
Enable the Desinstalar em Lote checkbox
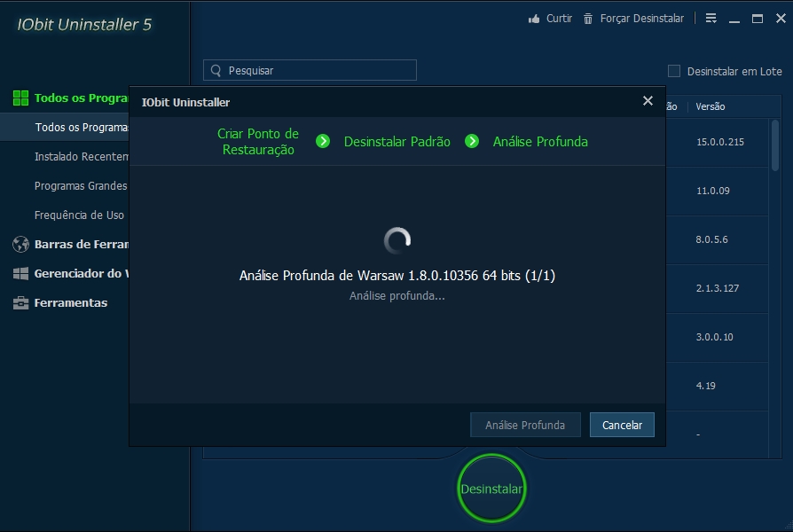674,71
